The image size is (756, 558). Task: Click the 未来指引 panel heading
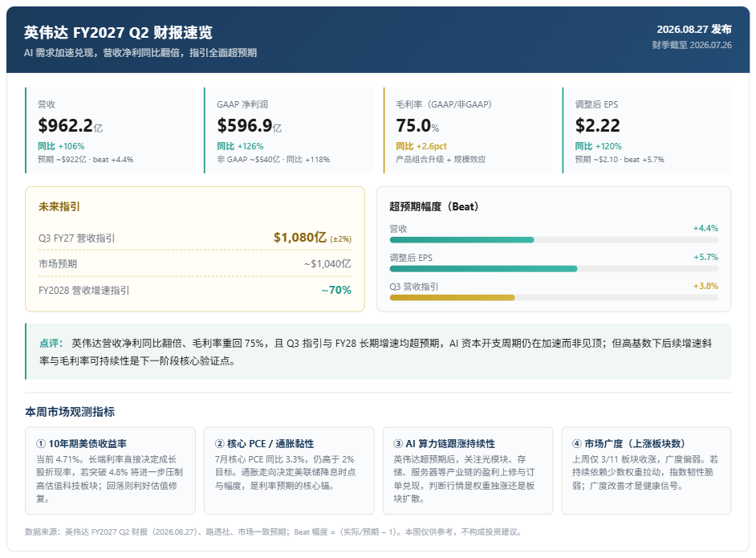(x=59, y=206)
